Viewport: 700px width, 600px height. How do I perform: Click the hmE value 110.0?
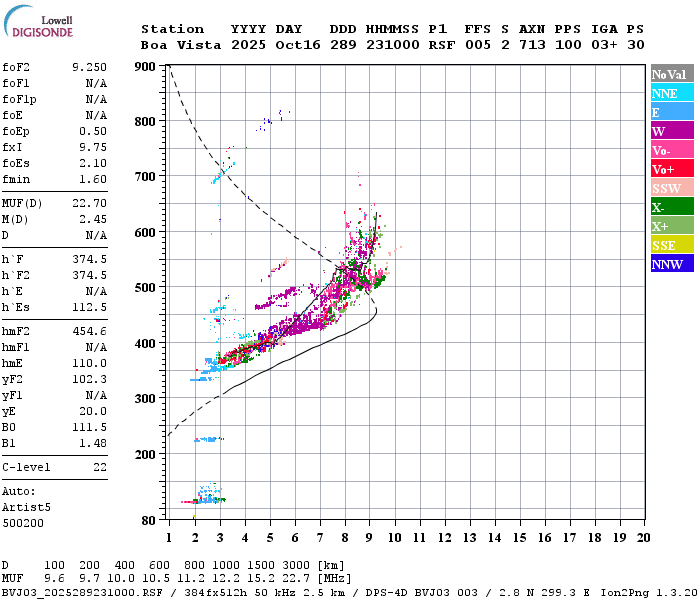[89, 363]
